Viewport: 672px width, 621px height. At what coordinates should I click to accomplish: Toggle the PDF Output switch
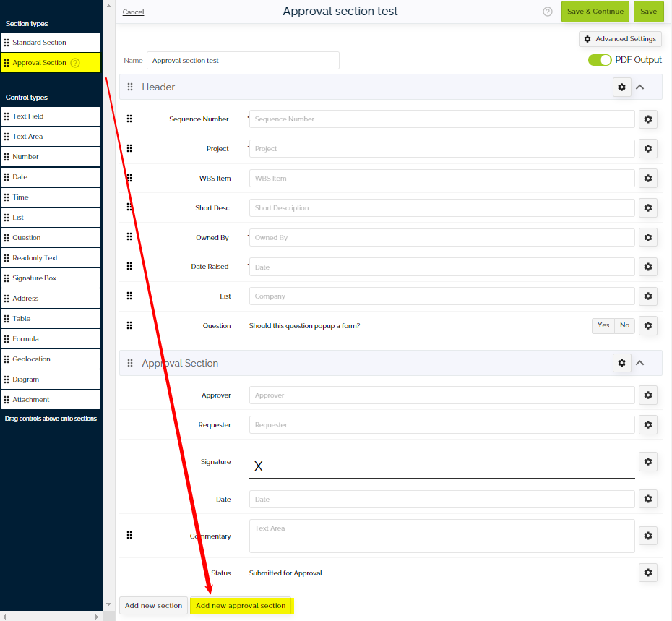click(x=600, y=60)
